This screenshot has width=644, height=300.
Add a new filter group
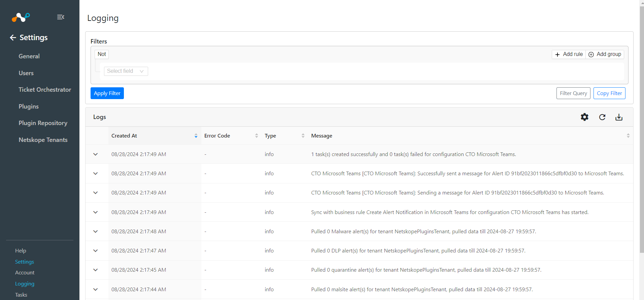click(605, 54)
